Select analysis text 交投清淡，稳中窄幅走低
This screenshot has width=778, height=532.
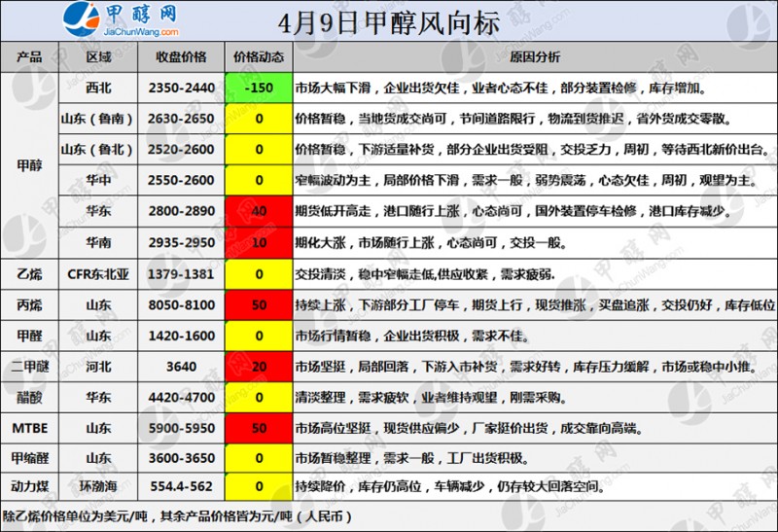366,274
